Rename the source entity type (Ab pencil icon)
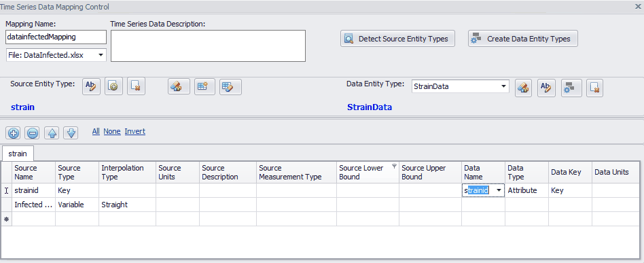Viewport: 644px width, 263px height. [x=91, y=86]
